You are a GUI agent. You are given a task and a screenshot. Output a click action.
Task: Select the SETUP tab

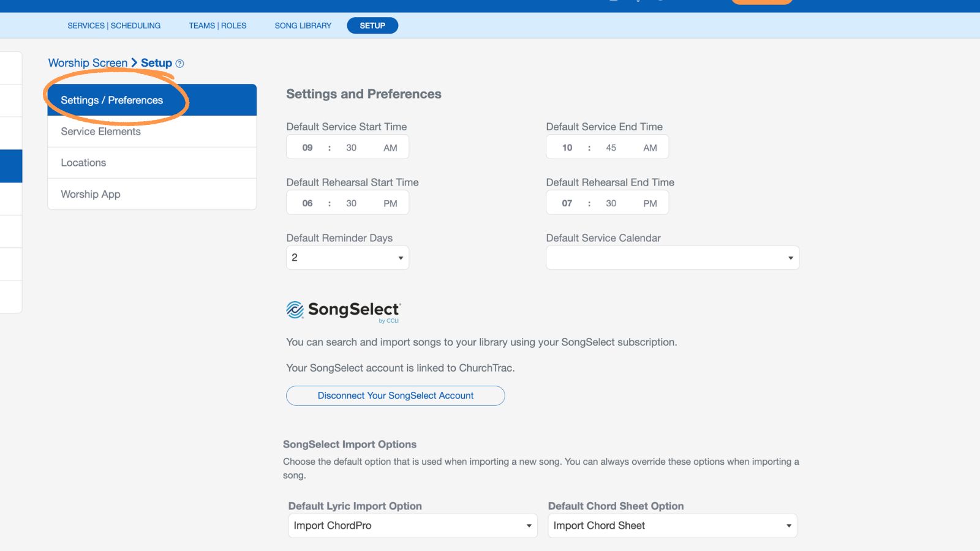pos(372,25)
